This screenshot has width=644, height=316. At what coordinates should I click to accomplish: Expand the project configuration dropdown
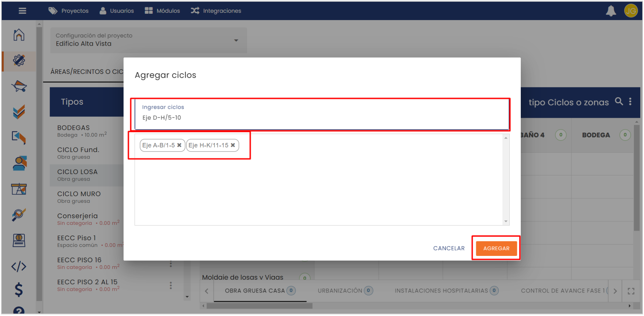[236, 40]
